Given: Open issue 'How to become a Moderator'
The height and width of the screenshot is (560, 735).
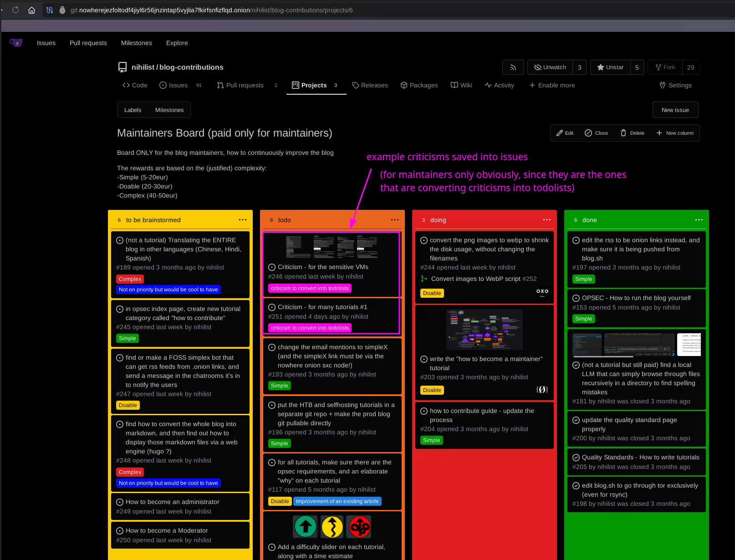Looking at the screenshot, I should (167, 530).
